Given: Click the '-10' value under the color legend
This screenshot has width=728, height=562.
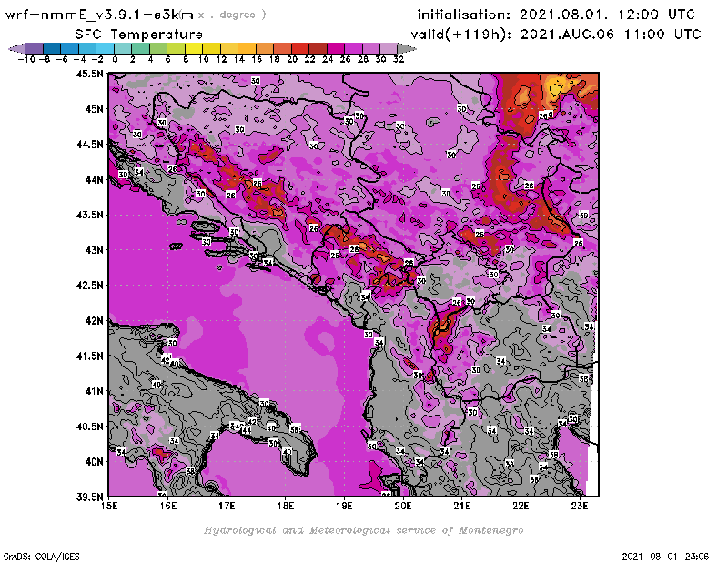Looking at the screenshot, I should (x=26, y=59).
